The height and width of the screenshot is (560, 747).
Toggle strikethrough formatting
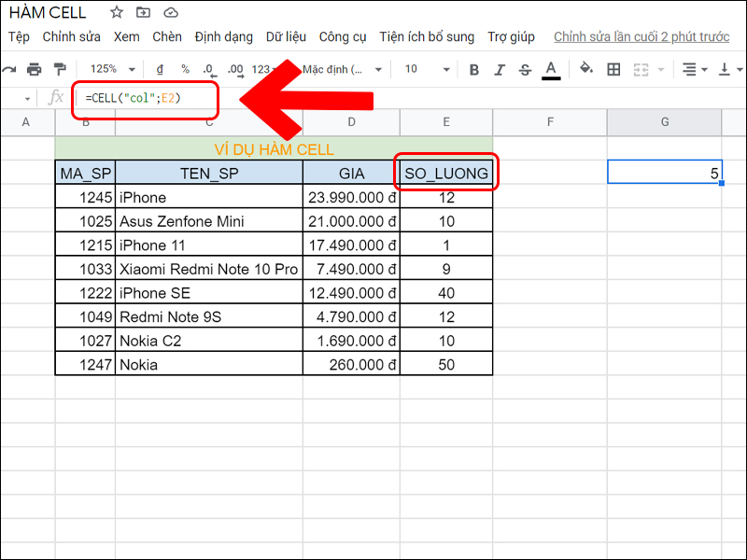pos(526,69)
